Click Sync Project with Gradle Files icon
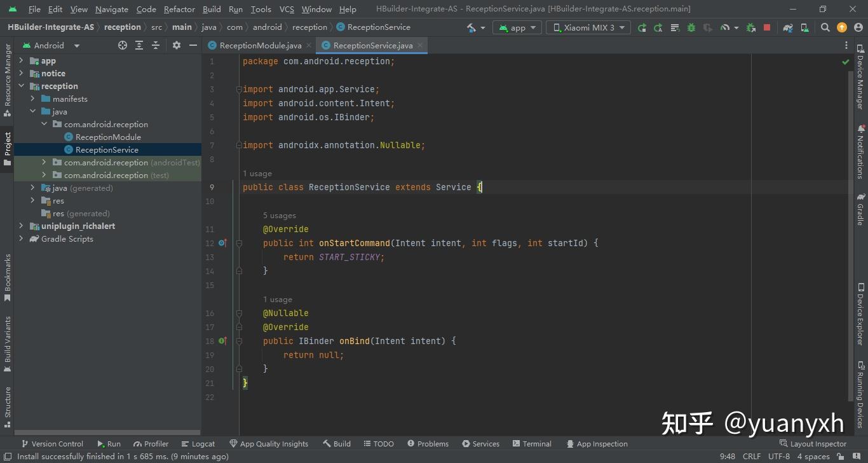The width and height of the screenshot is (868, 463). pyautogui.click(x=788, y=27)
